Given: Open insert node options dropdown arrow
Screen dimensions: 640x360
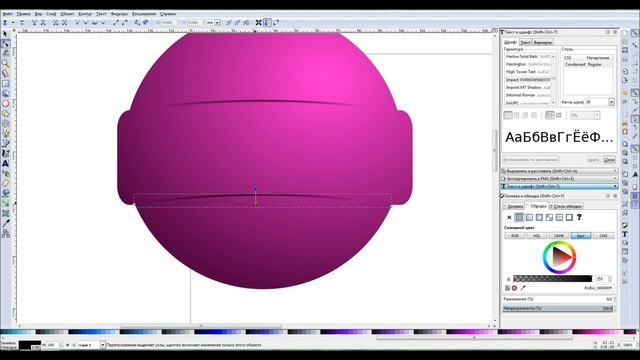Looking at the screenshot, I should (x=13, y=23).
